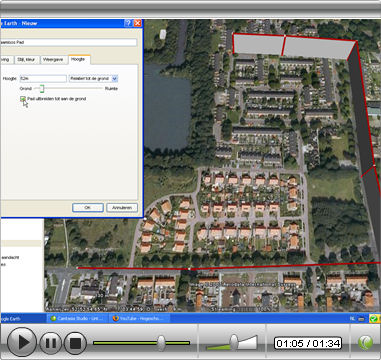Switch to the Weergave tab

click(53, 60)
